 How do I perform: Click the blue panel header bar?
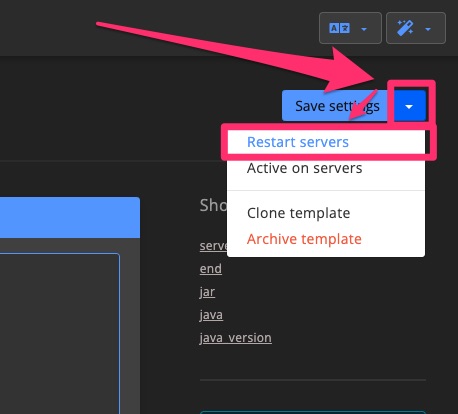click(x=70, y=217)
